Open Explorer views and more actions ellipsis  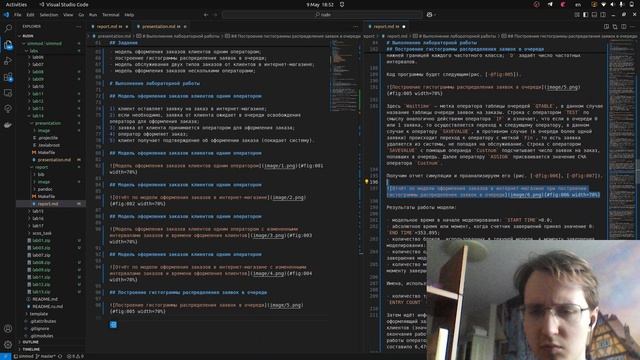(78, 27)
